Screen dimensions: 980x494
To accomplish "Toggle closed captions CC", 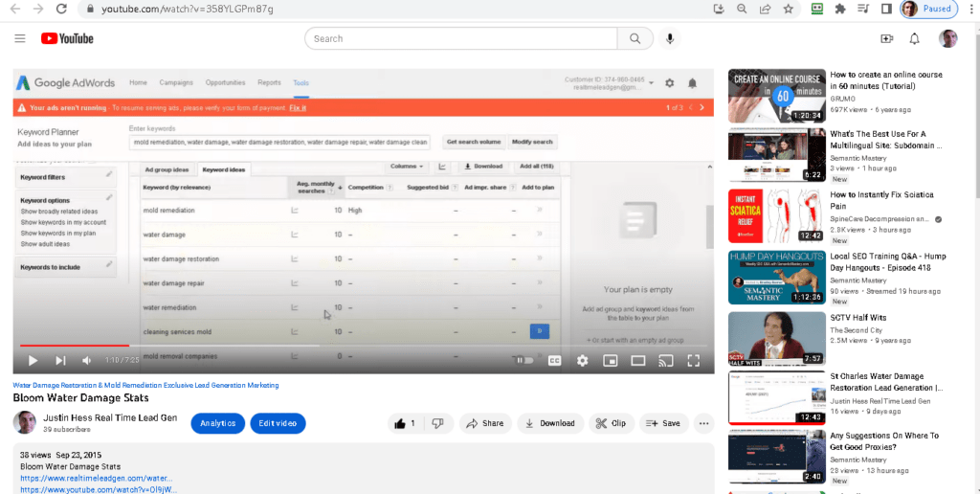I will click(554, 360).
